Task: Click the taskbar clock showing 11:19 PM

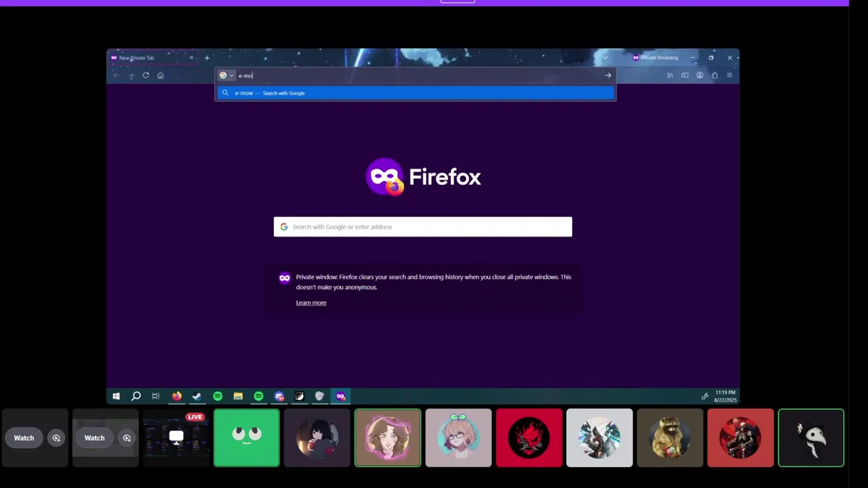Action: click(x=725, y=396)
